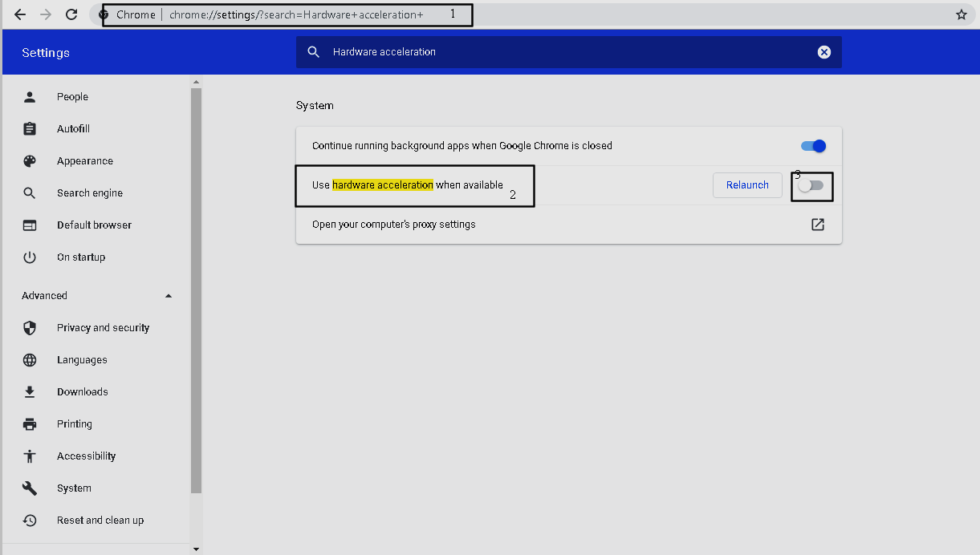Open Privacy and security settings

pos(103,328)
